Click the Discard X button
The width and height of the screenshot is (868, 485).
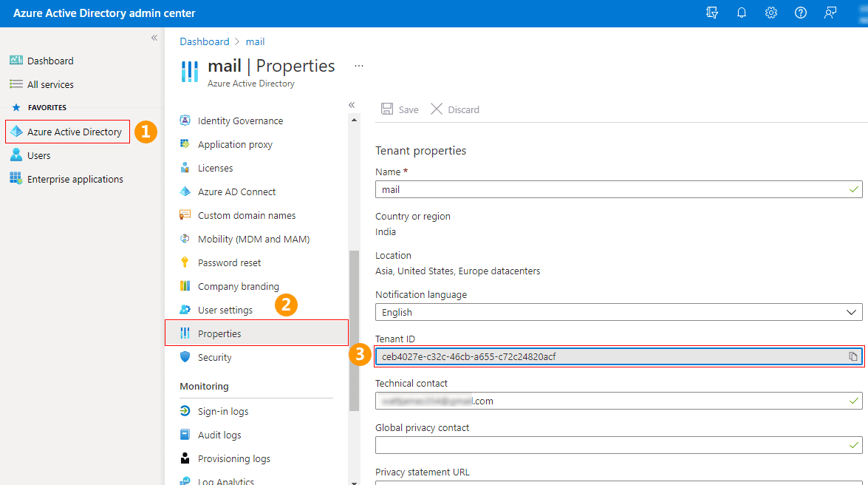click(x=437, y=109)
